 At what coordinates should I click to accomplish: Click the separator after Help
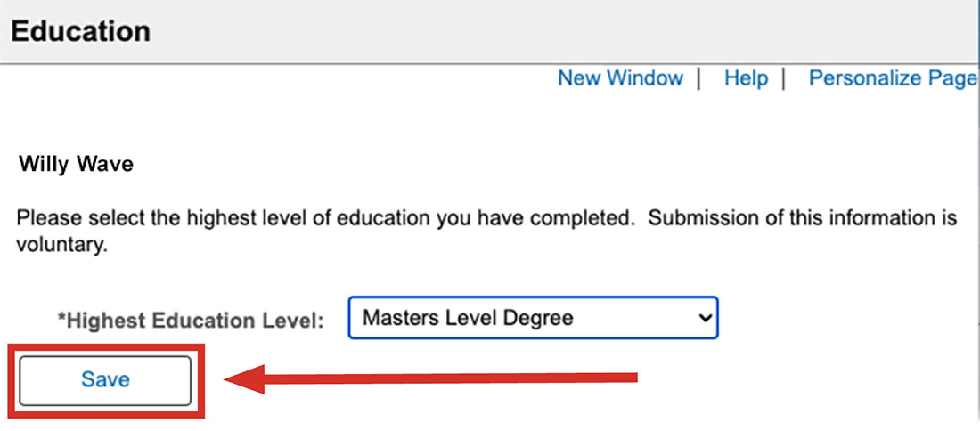tap(782, 78)
